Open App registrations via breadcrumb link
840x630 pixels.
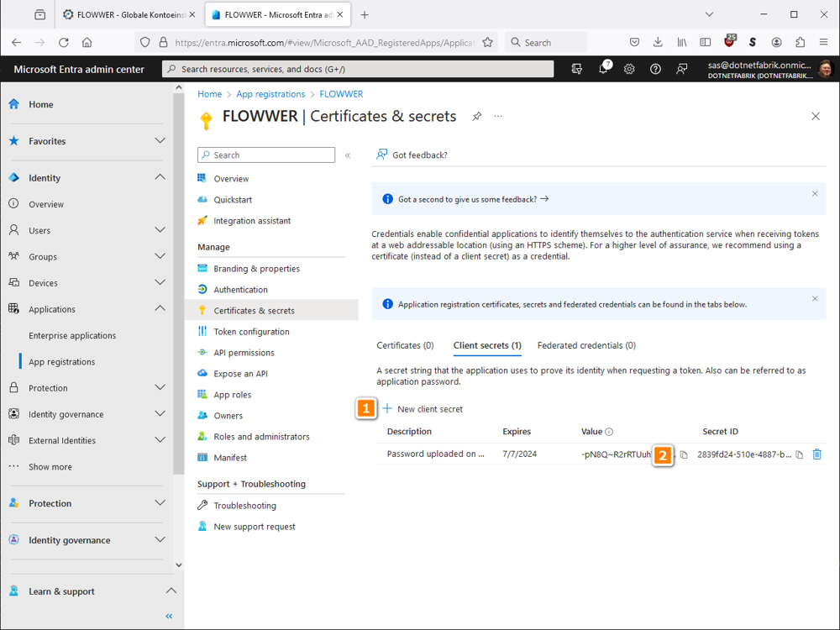tap(270, 94)
